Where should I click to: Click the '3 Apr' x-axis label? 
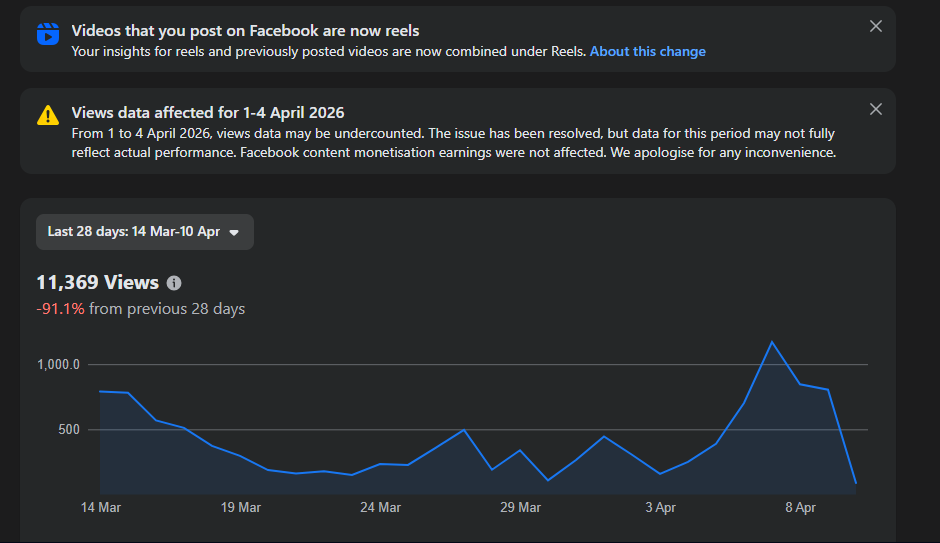pos(660,508)
